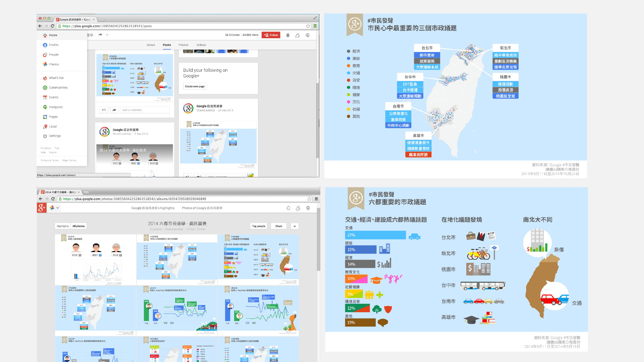Open first album thumbnail with three candidates

96,260
